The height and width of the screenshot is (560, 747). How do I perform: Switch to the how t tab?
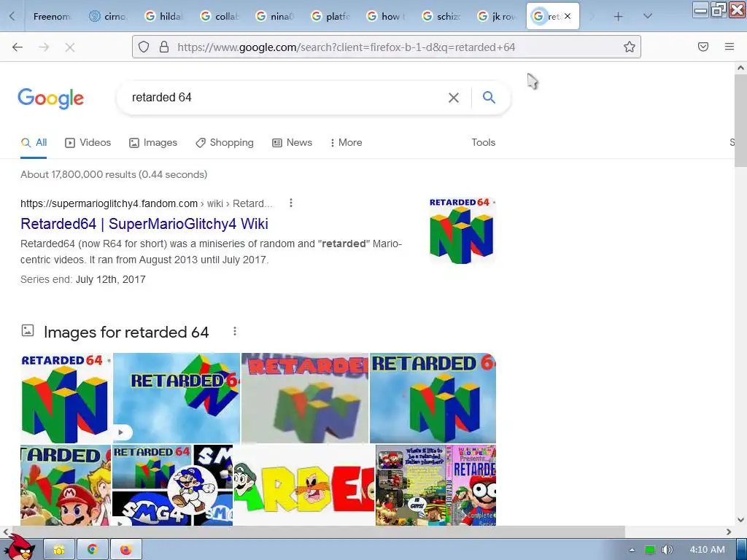[x=386, y=16]
